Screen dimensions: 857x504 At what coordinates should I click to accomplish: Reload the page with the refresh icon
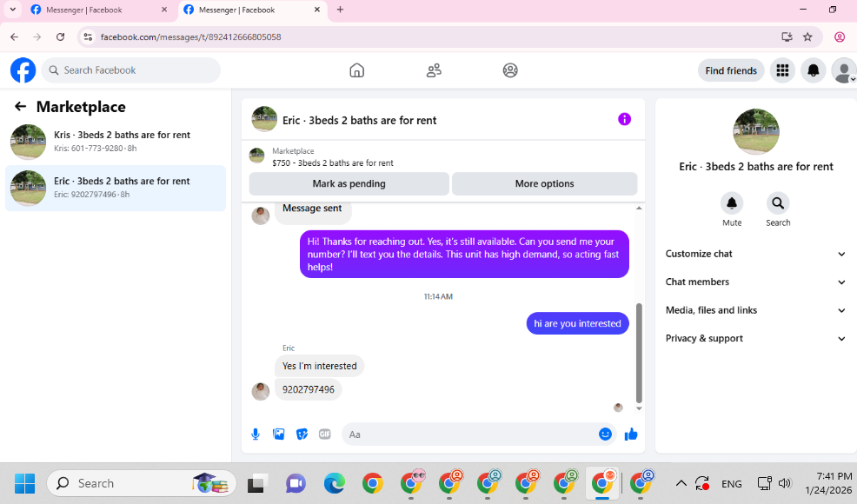pyautogui.click(x=61, y=37)
